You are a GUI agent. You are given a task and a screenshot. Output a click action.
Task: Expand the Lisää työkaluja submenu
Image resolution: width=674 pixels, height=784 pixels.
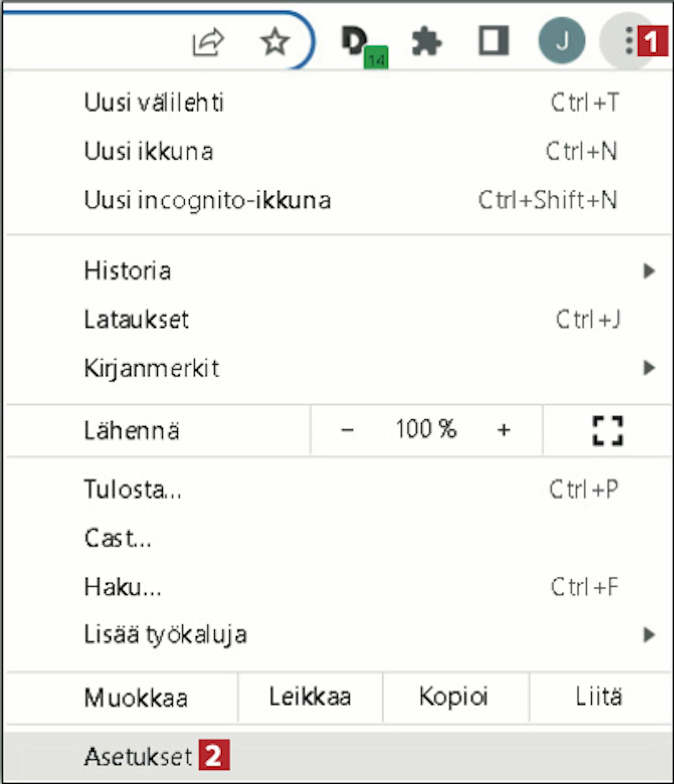(x=339, y=635)
